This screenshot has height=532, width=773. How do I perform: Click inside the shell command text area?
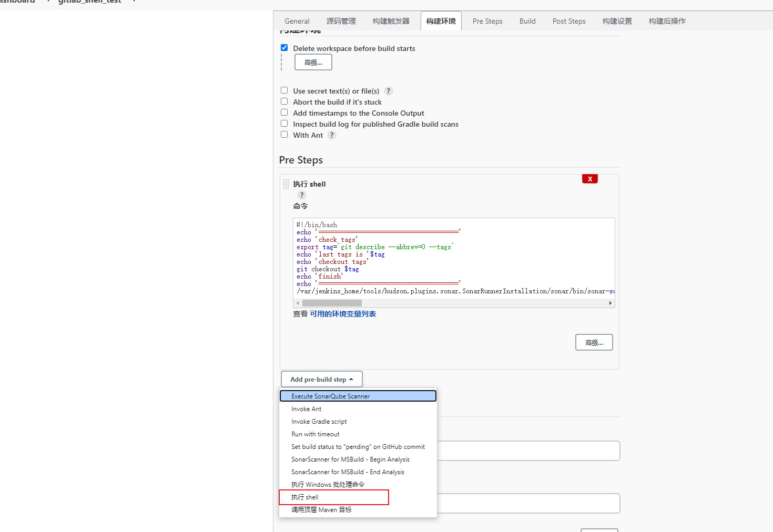click(x=454, y=258)
